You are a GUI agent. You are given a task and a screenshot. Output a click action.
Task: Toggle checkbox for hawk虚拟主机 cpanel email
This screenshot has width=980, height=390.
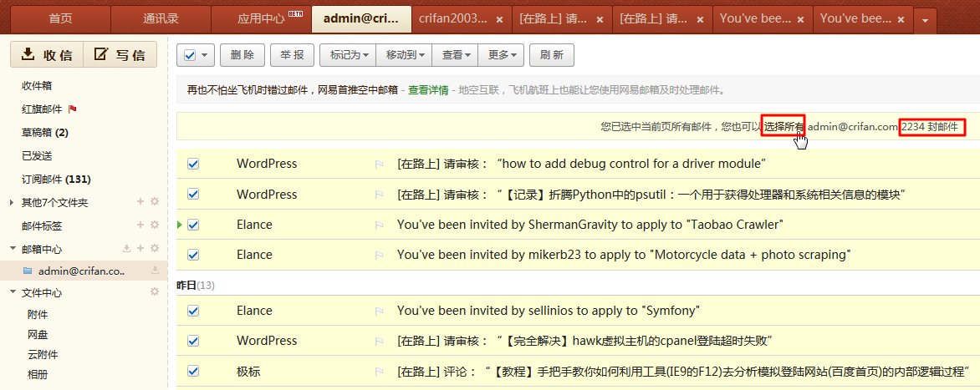(193, 341)
